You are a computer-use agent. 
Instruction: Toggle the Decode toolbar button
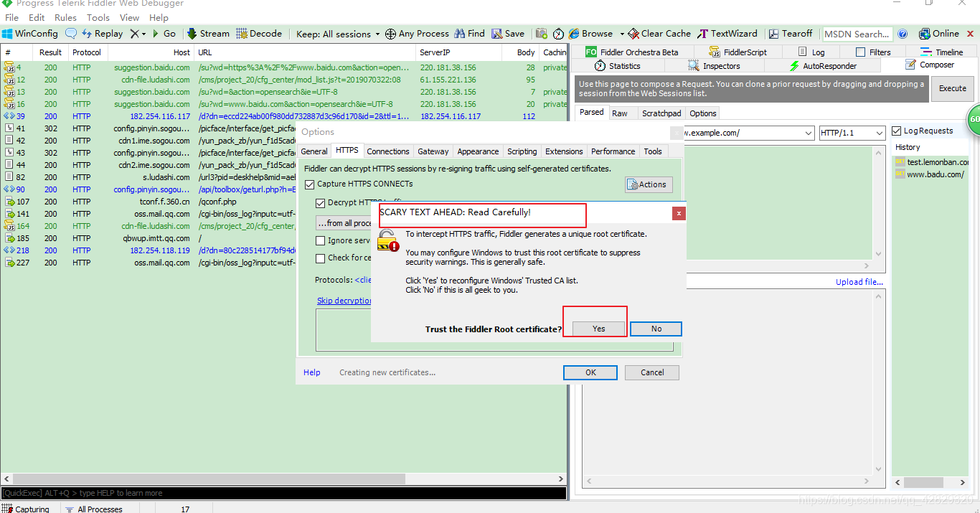259,34
